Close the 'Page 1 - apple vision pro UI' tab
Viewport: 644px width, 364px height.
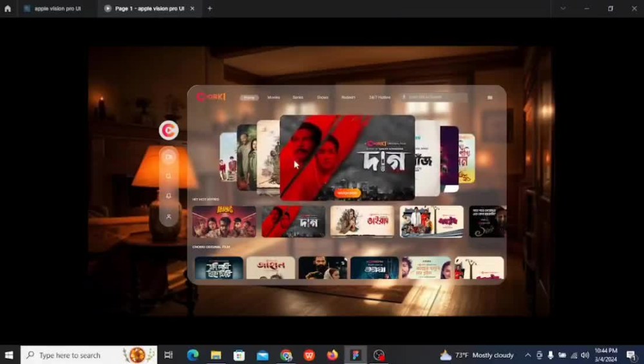point(192,8)
